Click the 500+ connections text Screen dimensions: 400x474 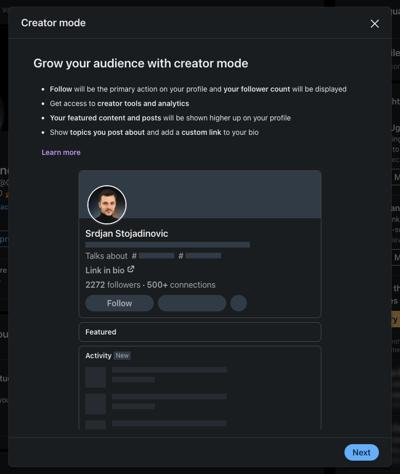coord(181,285)
